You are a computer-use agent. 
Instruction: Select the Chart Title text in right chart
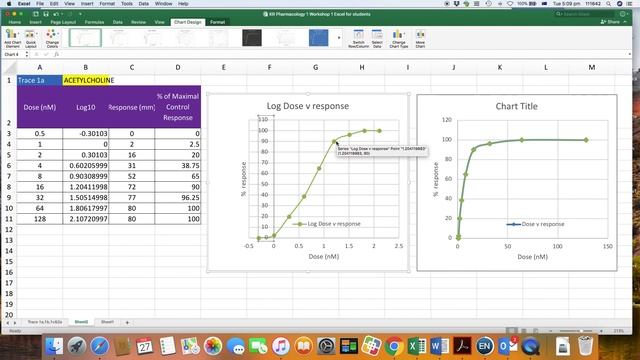pyautogui.click(x=516, y=107)
